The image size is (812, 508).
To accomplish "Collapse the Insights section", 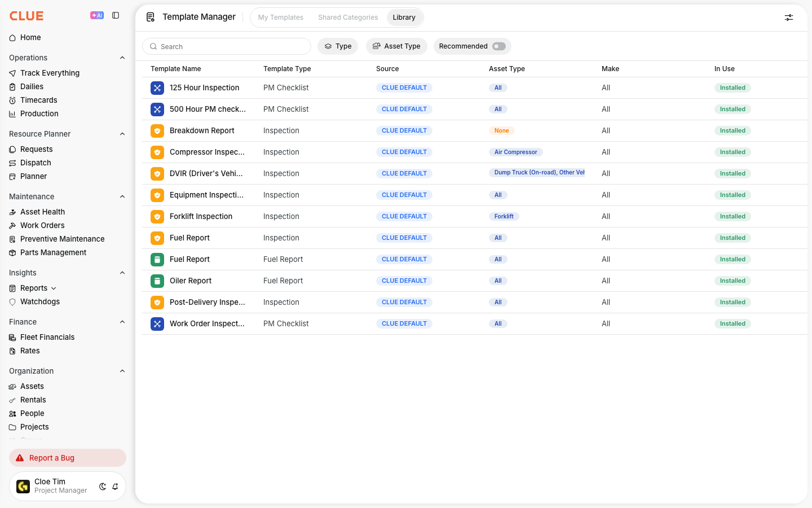I will (x=122, y=273).
